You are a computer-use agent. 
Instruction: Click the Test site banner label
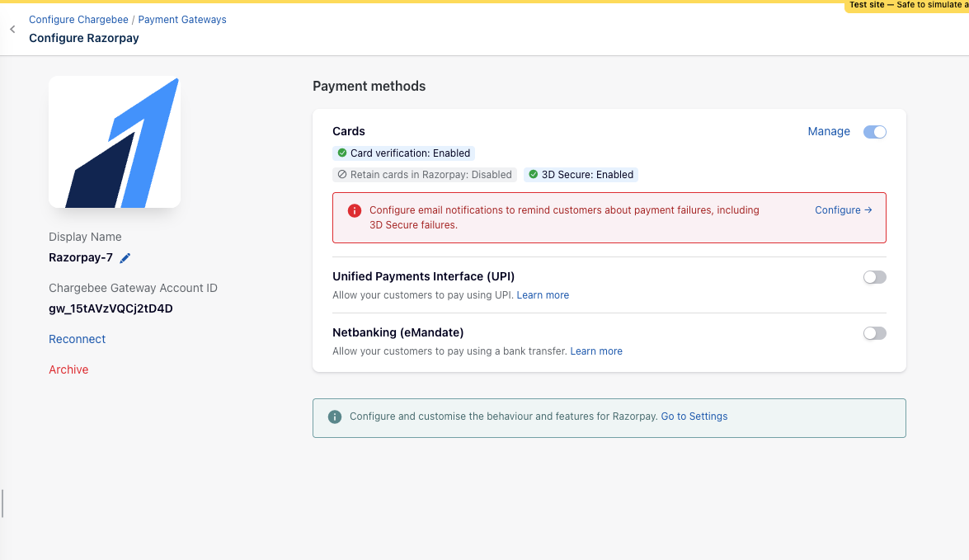(906, 6)
